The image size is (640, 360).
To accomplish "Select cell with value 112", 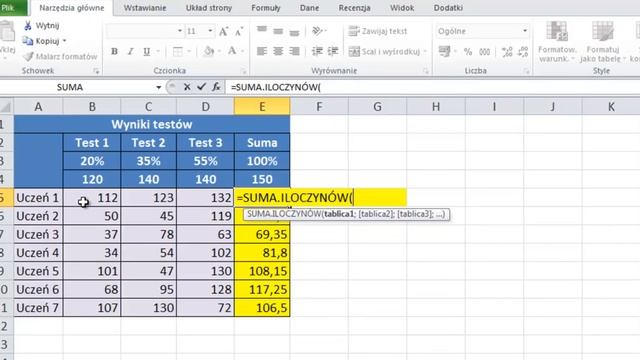I will pos(92,198).
